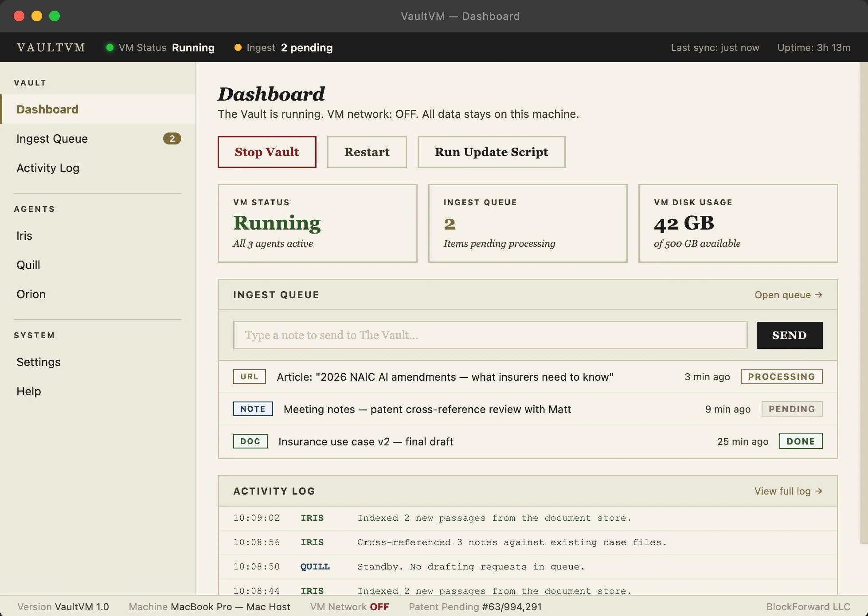
Task: Click the Ingest Queue summary card
Action: [x=528, y=223]
